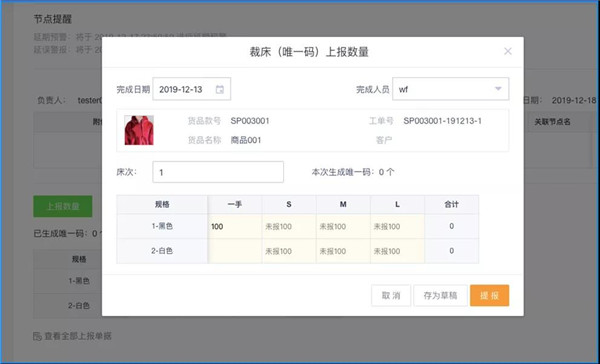Click the red jacket product thumbnail

[139, 130]
